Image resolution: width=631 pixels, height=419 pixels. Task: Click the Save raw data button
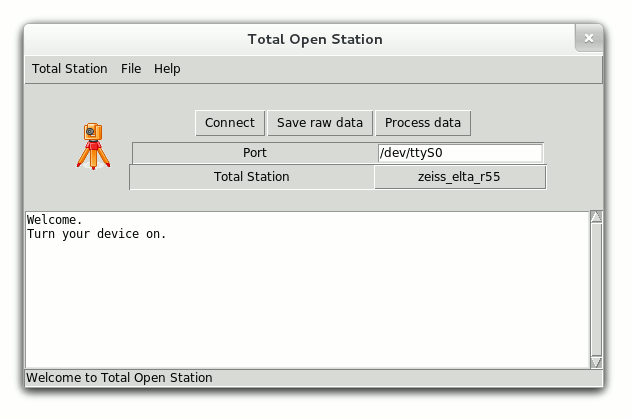[320, 123]
